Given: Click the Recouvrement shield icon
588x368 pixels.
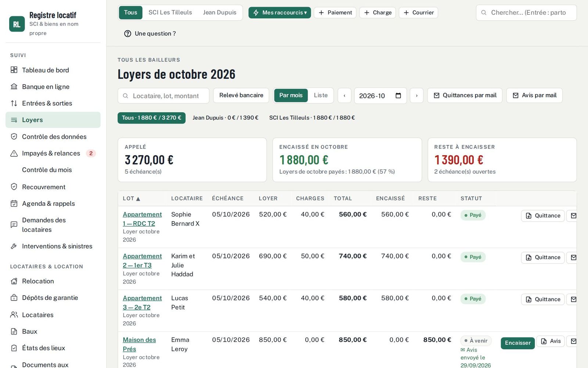Looking at the screenshot, I should point(14,187).
